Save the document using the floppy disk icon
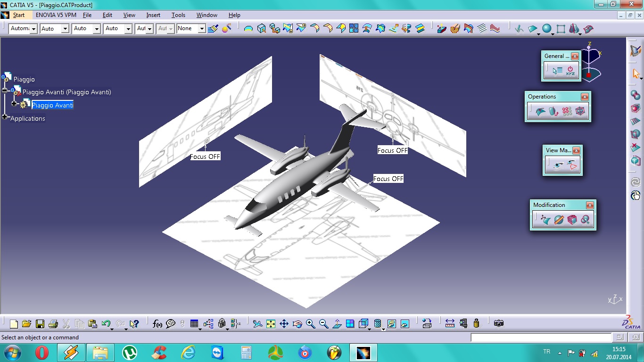644x362 pixels. (x=40, y=324)
